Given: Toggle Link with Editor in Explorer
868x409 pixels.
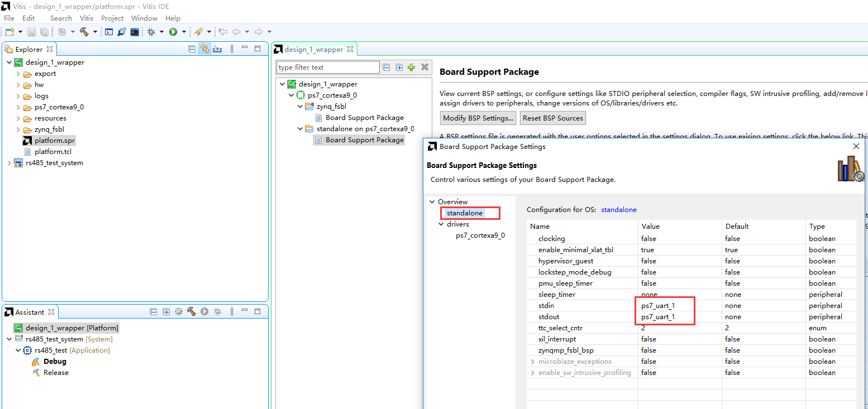Looking at the screenshot, I should click(x=205, y=49).
